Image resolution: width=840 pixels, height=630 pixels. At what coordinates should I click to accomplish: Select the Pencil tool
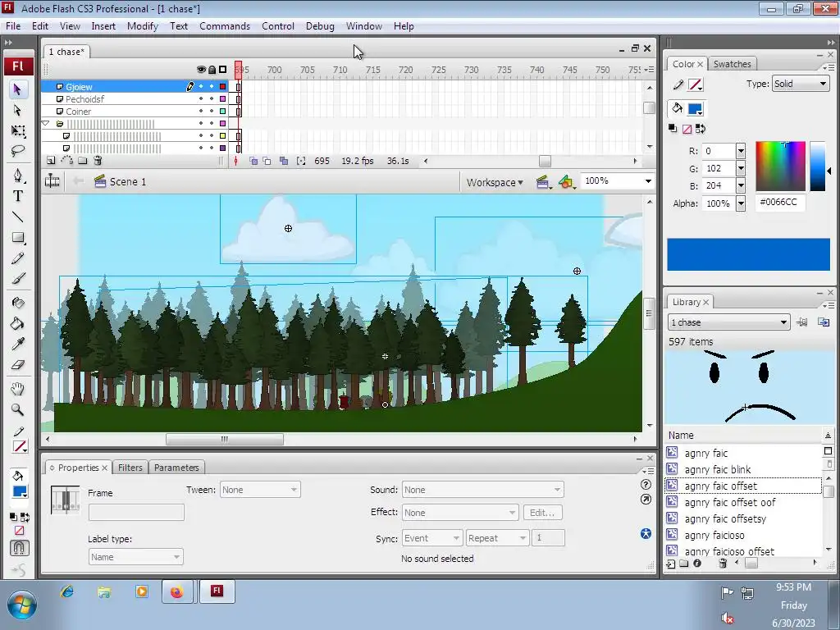[18, 258]
